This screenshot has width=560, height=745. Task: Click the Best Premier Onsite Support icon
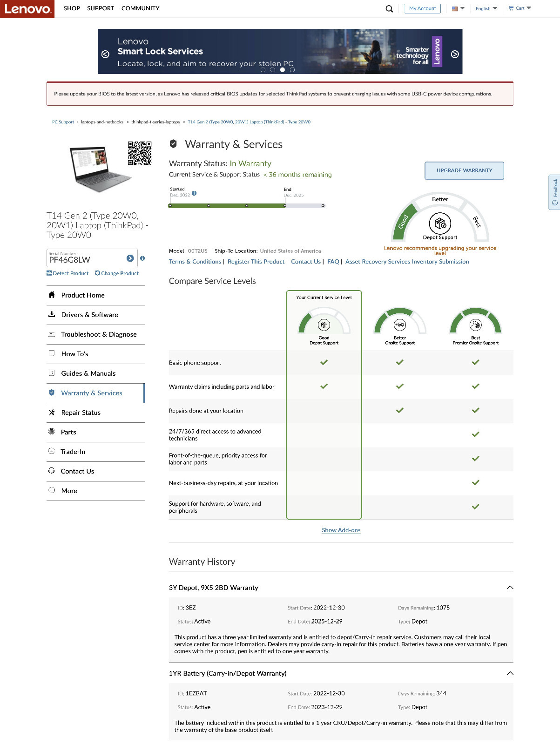pyautogui.click(x=475, y=325)
